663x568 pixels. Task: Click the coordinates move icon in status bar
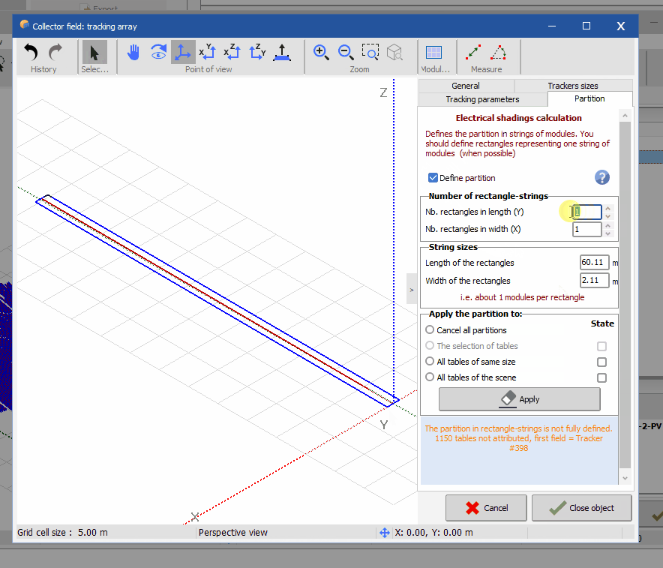(384, 532)
